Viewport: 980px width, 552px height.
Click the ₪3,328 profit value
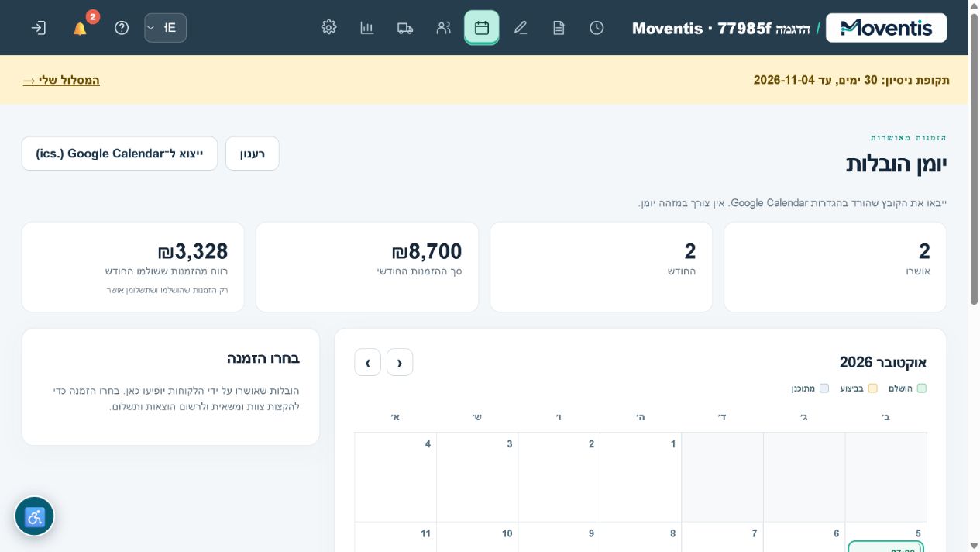pos(193,251)
